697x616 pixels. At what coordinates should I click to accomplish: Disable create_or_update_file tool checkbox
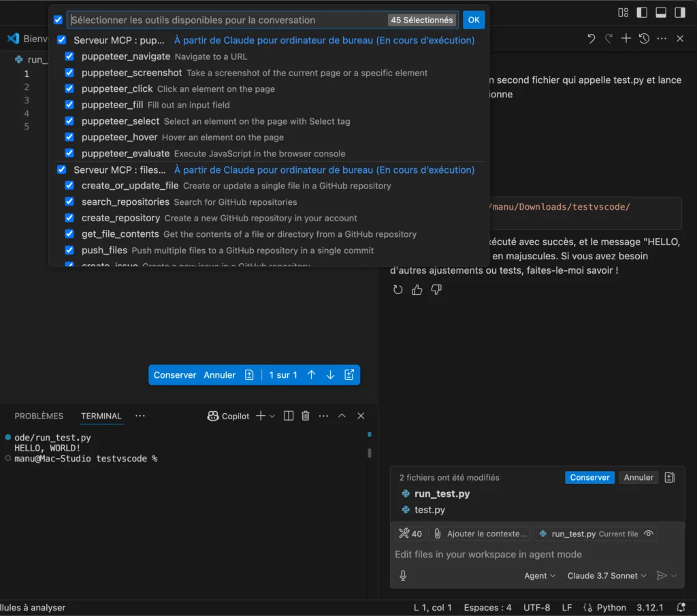pos(69,185)
